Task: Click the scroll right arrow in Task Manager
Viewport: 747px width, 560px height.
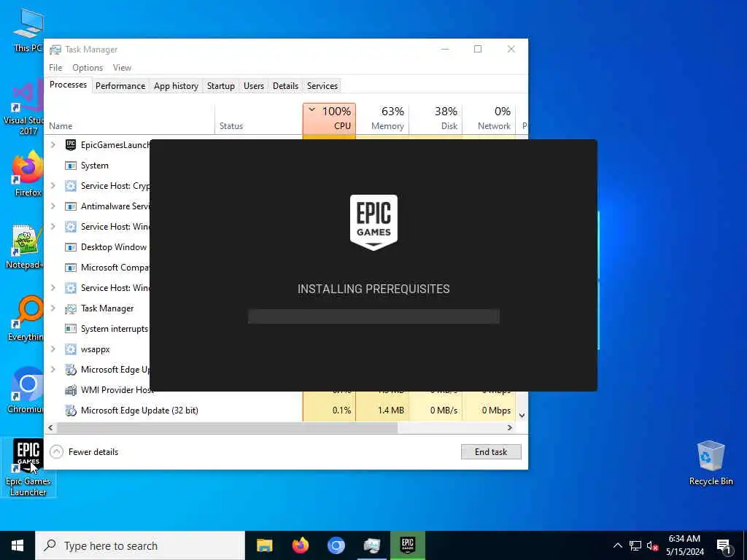Action: coord(510,427)
